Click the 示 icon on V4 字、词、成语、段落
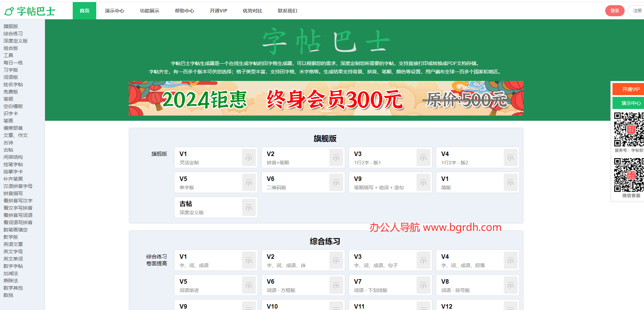Viewport: 644px width, 310px height. pyautogui.click(x=510, y=261)
